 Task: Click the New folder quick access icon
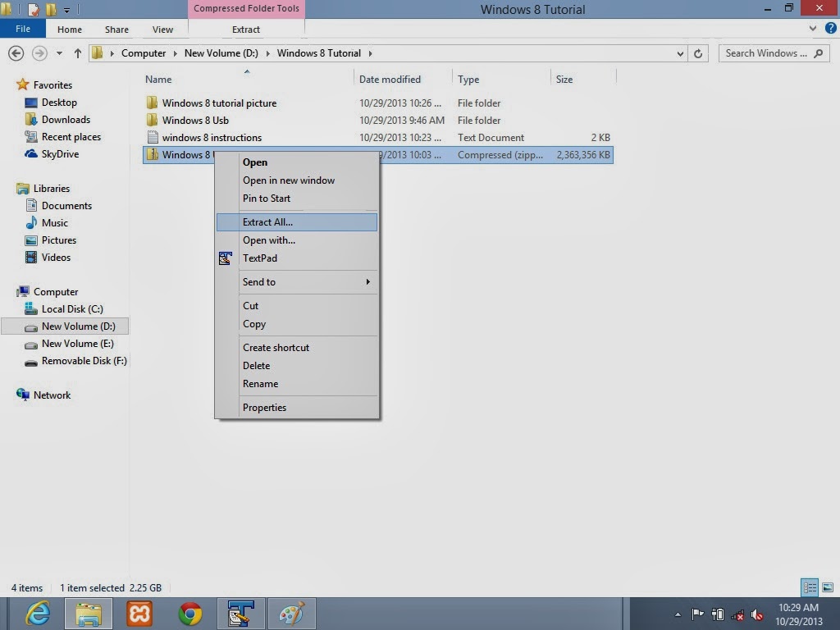click(x=51, y=9)
